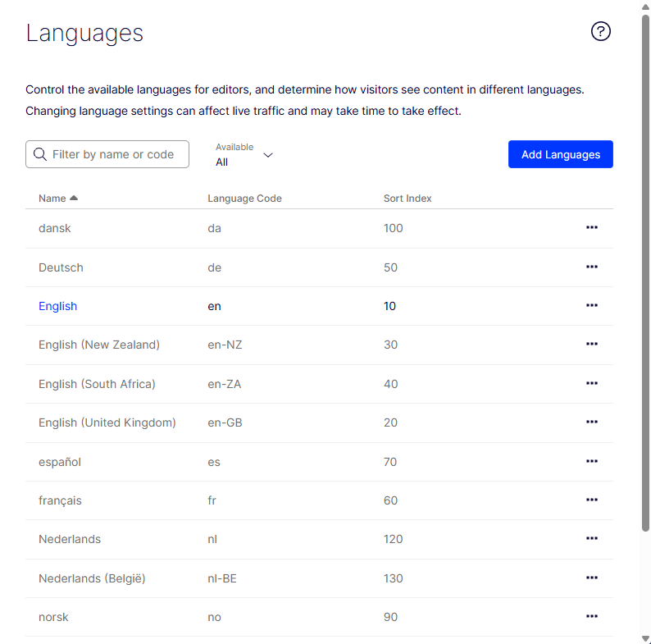This screenshot has width=651, height=644.
Task: Click sort index 50 for Deutsch
Action: (390, 267)
